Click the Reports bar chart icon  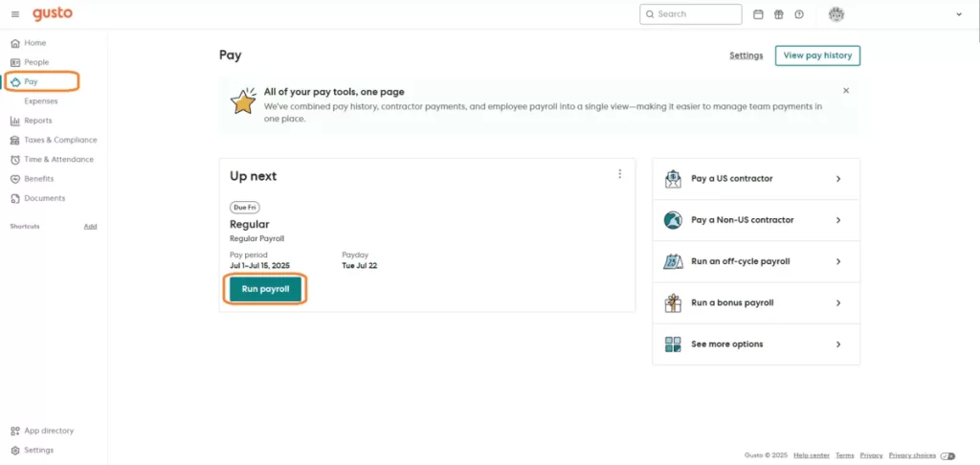(15, 121)
